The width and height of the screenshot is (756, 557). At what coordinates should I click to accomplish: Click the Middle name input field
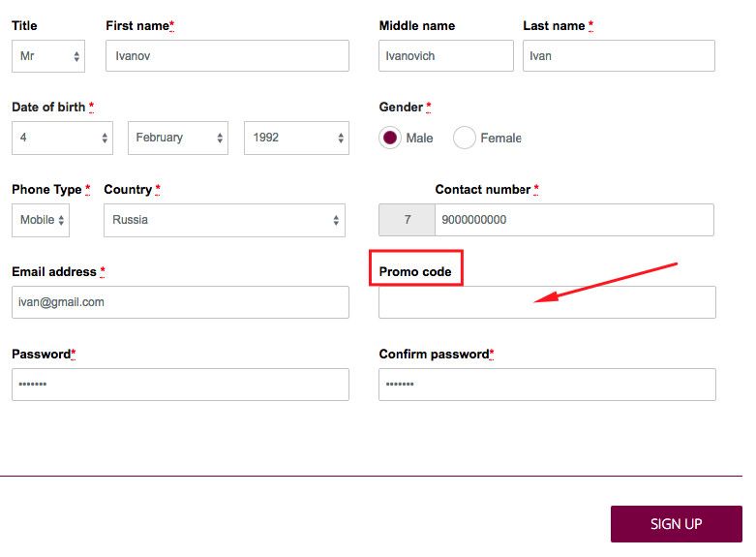(445, 56)
